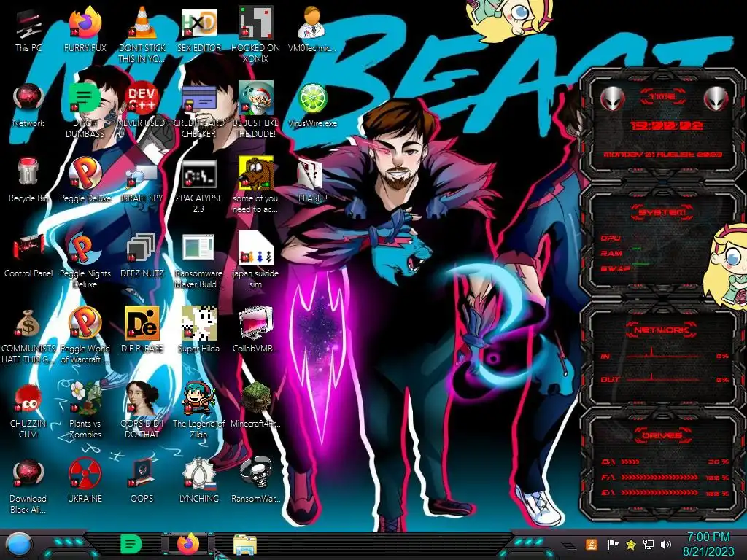747x560 pixels.
Task: Click the left alien head on Time gadget
Action: point(612,98)
